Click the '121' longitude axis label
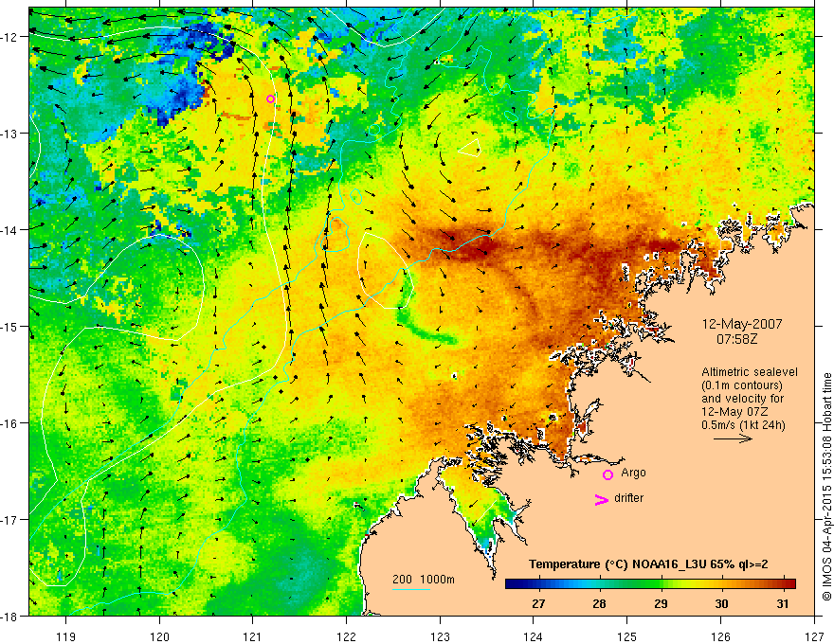The image size is (834, 644). [253, 636]
